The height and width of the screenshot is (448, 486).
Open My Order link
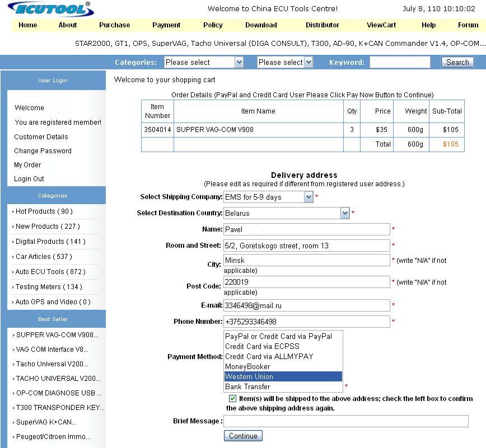pos(27,165)
